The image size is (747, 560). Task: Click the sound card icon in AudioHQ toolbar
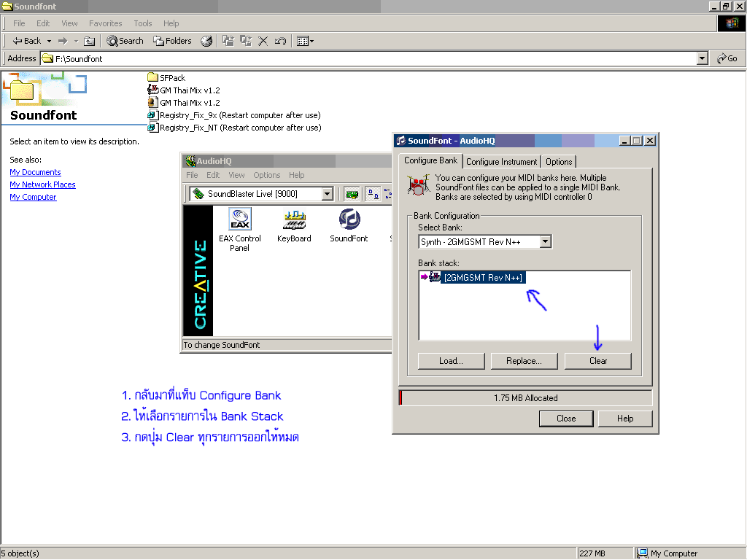coord(352,194)
